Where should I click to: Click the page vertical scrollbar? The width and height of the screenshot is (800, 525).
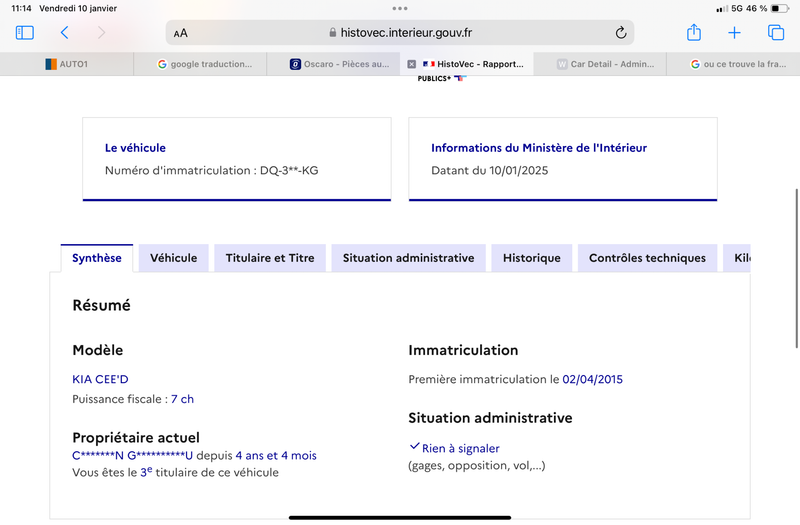(796, 268)
